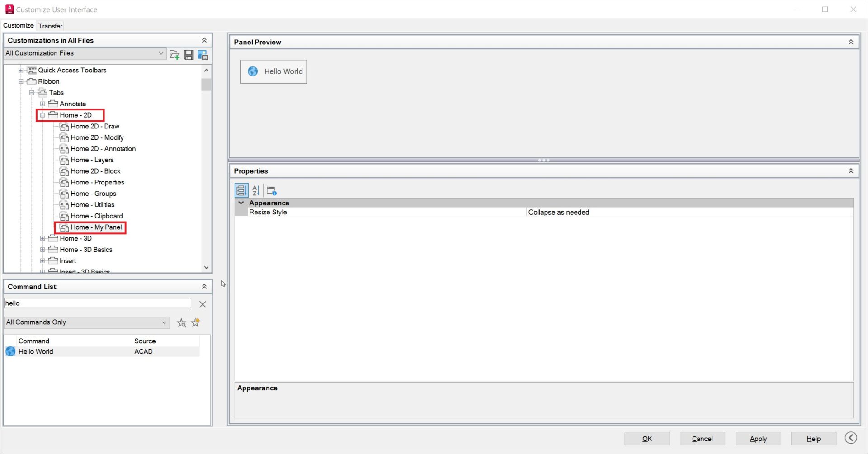Select Quick Access Toolbars in the tree
The image size is (868, 454).
pos(72,70)
